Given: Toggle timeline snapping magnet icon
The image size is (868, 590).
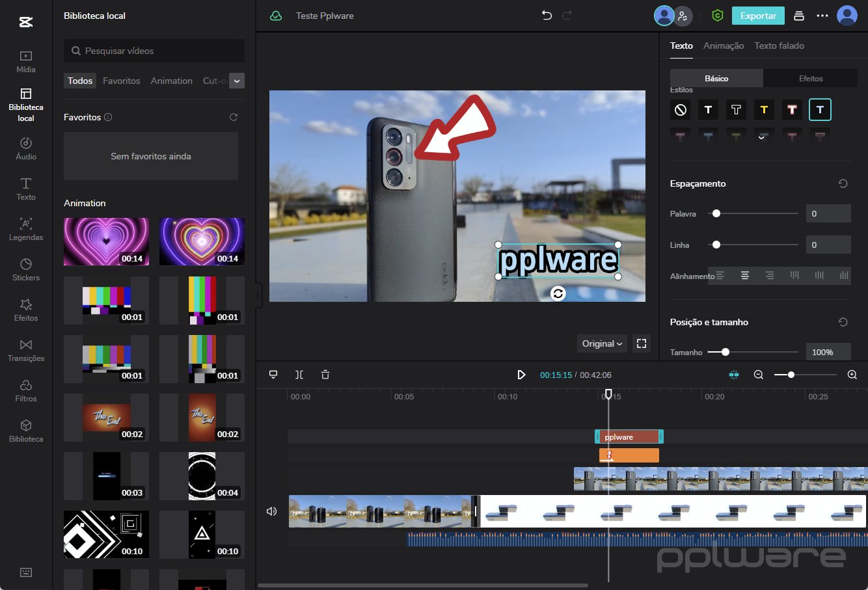Looking at the screenshot, I should (734, 375).
